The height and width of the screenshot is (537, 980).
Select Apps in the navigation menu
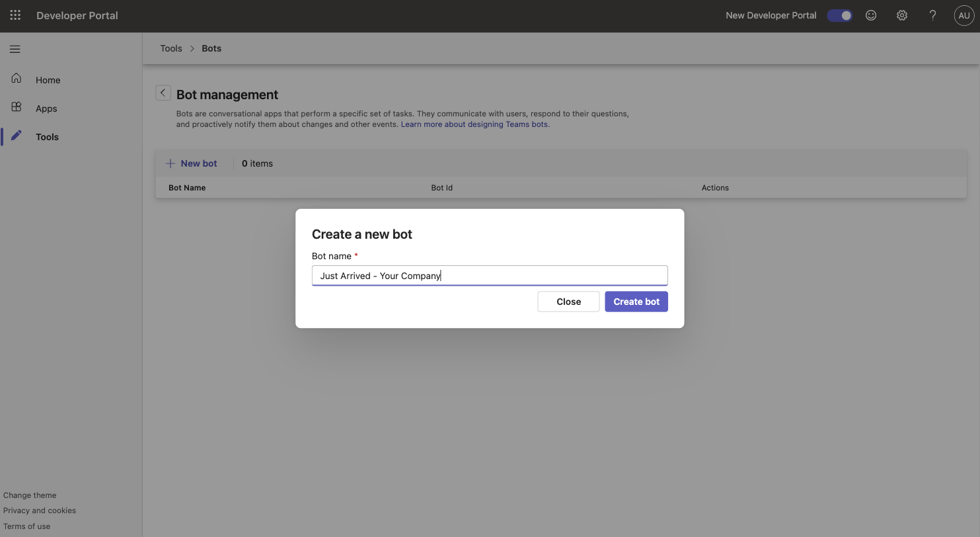[46, 108]
